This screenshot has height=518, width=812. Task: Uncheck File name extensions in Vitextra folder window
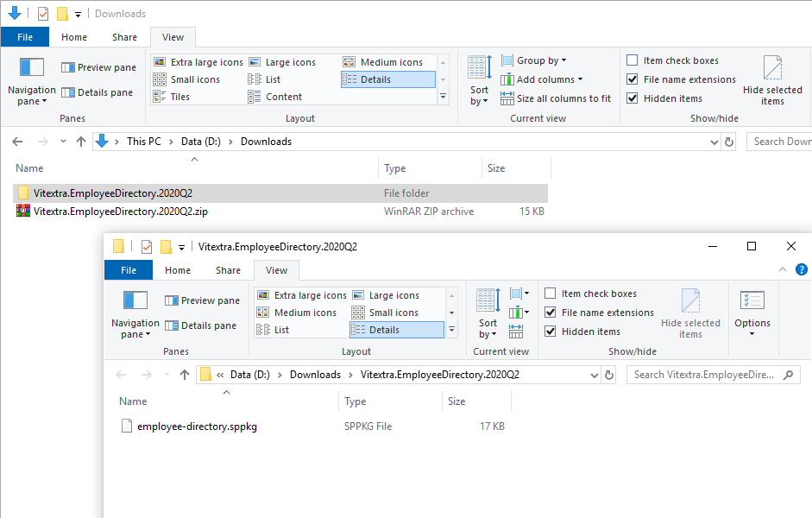pos(550,313)
